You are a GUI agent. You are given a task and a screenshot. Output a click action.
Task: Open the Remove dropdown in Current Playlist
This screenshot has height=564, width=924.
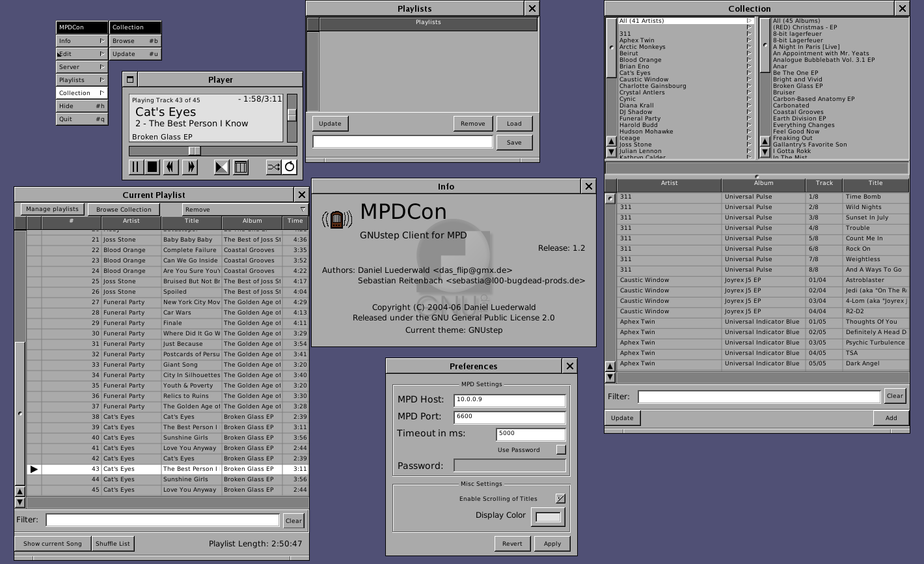pos(235,210)
